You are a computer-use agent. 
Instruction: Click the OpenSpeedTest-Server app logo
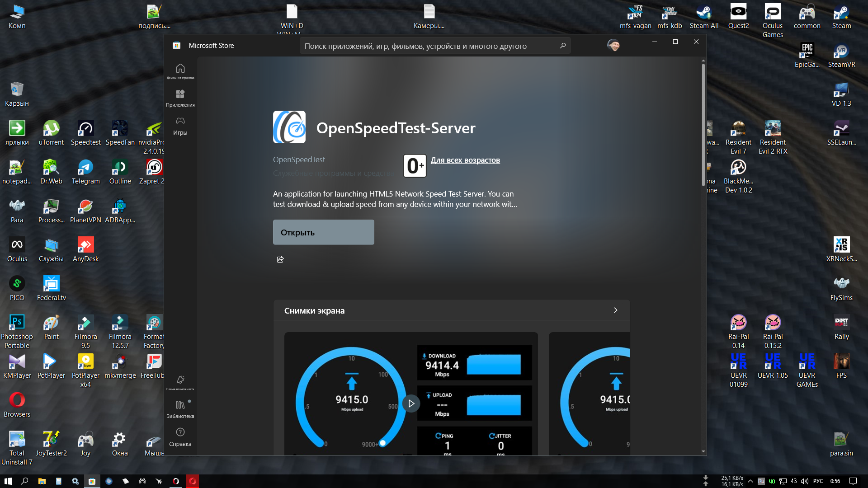pyautogui.click(x=289, y=127)
